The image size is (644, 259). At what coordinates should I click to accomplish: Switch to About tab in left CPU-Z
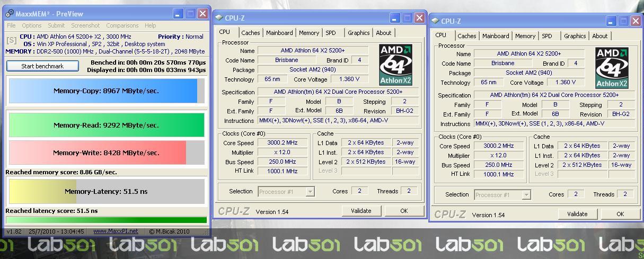click(x=384, y=33)
